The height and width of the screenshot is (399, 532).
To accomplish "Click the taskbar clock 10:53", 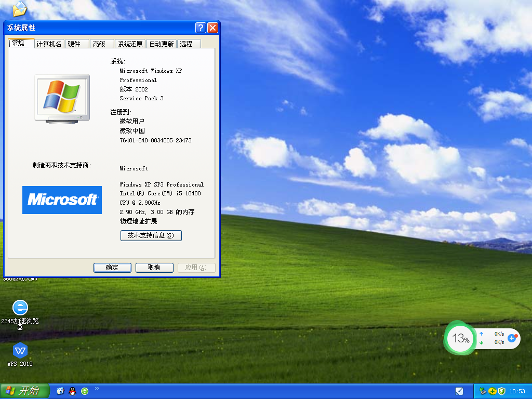I will (517, 391).
